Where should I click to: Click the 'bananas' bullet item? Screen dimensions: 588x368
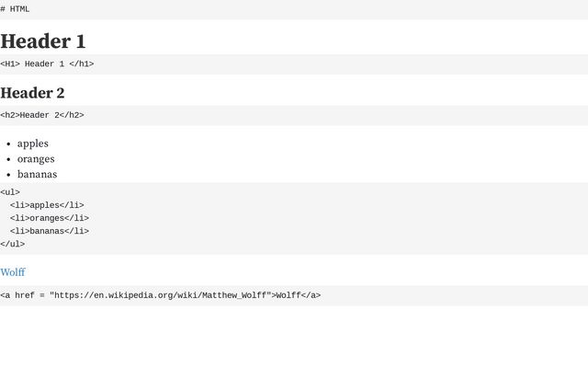(37, 174)
